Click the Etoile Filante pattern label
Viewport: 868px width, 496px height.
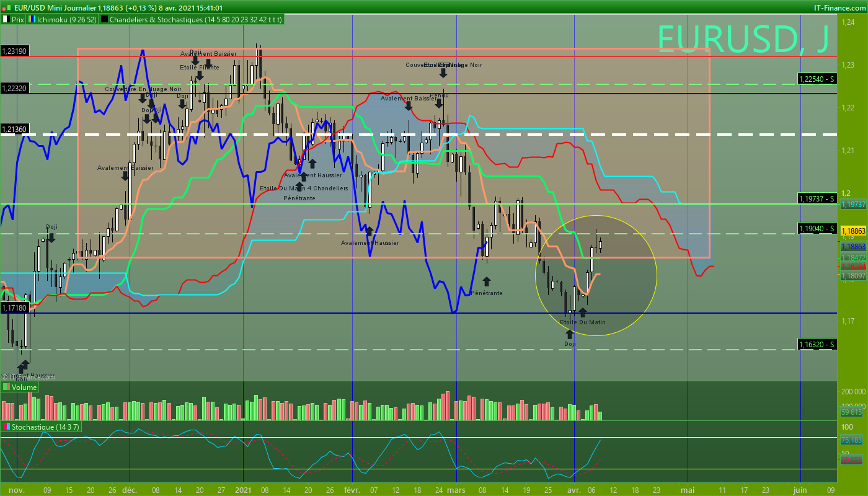pyautogui.click(x=199, y=68)
